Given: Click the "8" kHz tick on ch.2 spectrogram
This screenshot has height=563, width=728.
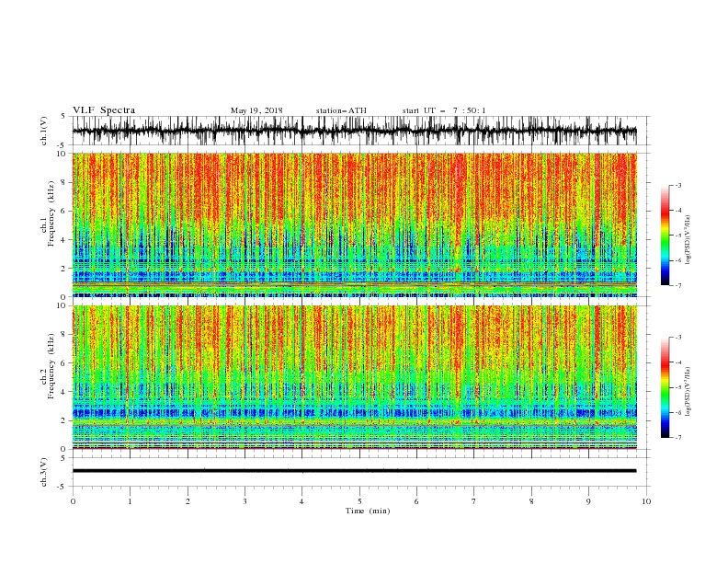Looking at the screenshot, I should click(x=64, y=335).
